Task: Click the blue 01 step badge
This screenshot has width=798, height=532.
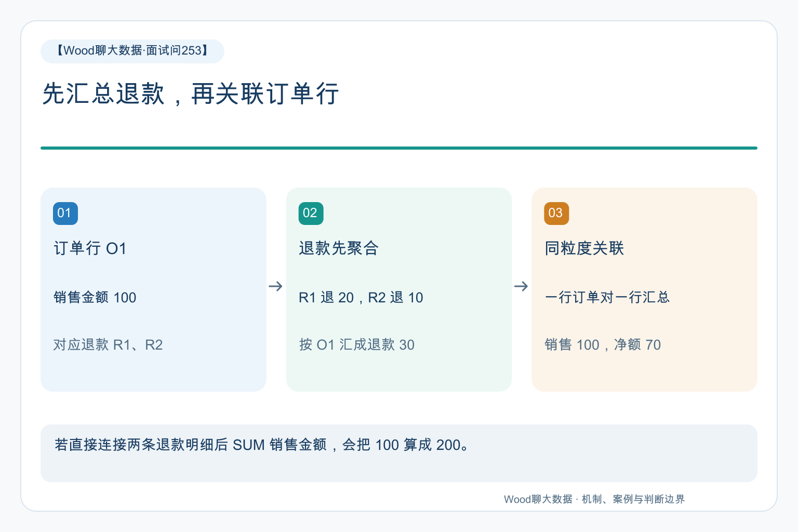Action: (x=65, y=214)
